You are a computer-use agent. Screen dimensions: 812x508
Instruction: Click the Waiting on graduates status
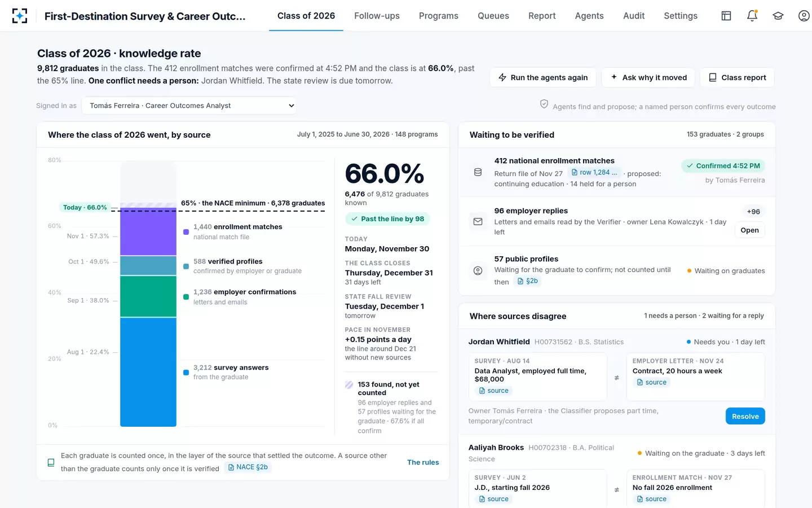point(726,271)
